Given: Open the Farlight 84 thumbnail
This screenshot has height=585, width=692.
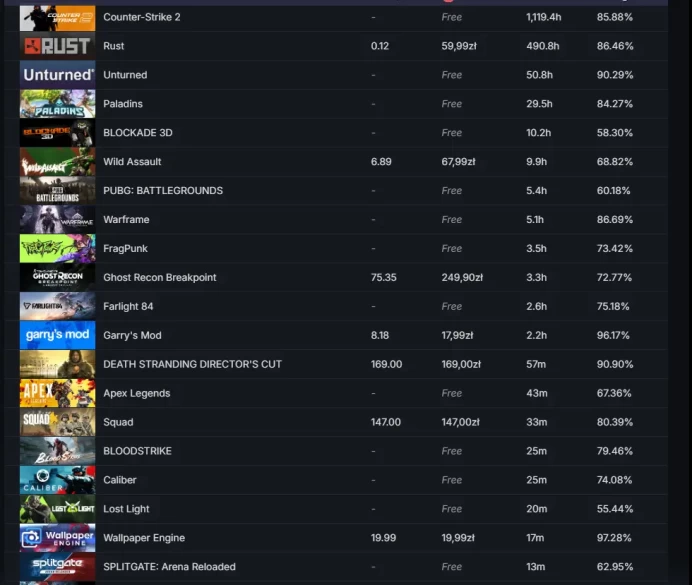Looking at the screenshot, I should (x=57, y=306).
